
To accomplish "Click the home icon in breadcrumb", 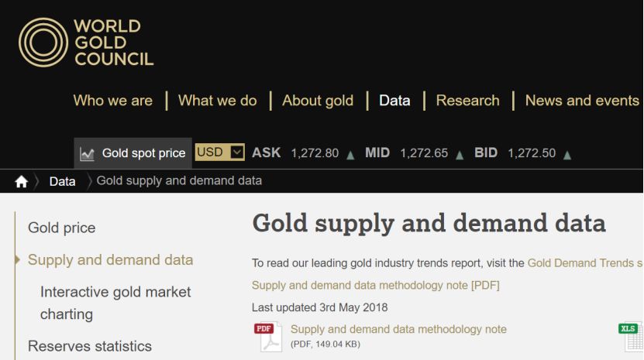I will click(x=21, y=181).
